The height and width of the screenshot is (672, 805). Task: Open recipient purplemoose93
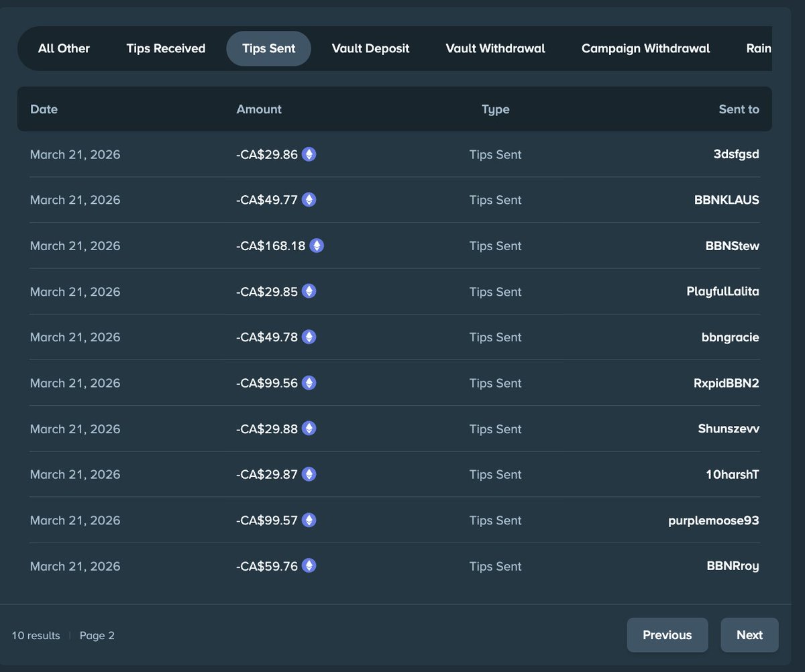[714, 520]
